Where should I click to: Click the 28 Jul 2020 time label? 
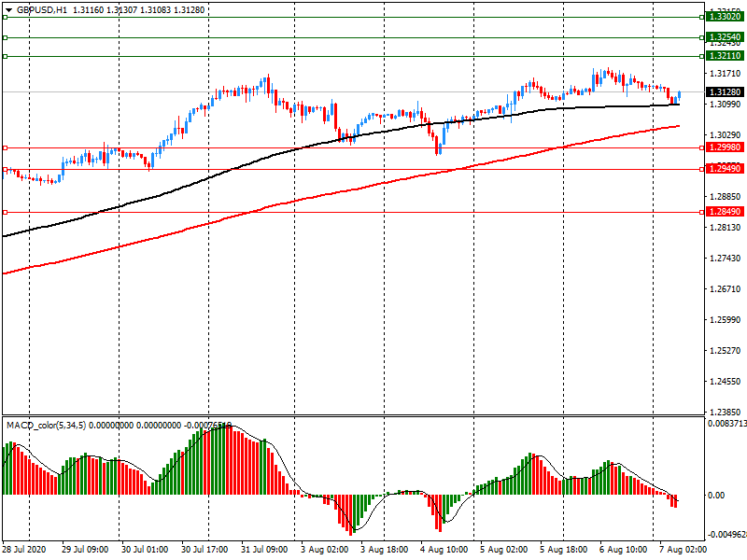(x=24, y=550)
